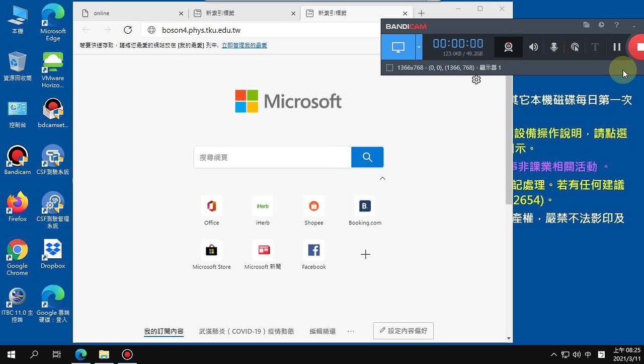Open Office quick link tile
Screen dimensions: 644x364
211,210
